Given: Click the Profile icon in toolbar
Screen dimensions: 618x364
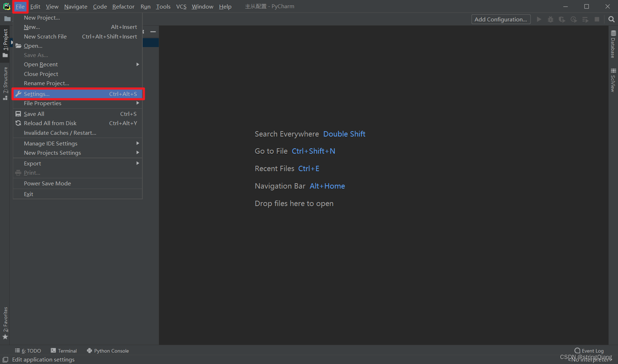Looking at the screenshot, I should coord(574,19).
